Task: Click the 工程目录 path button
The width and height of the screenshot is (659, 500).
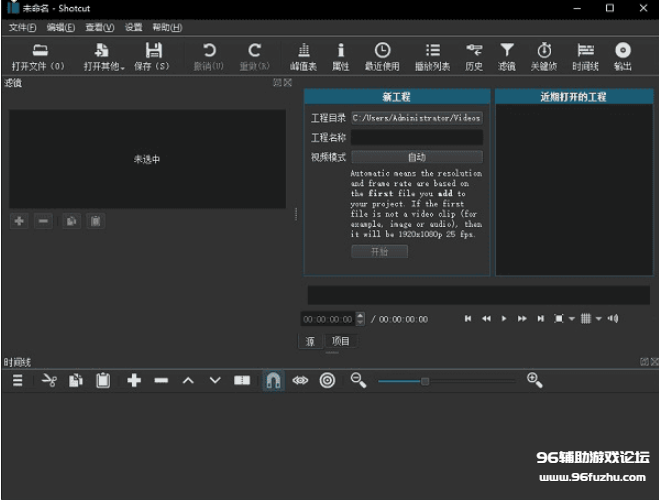Action: coord(416,117)
